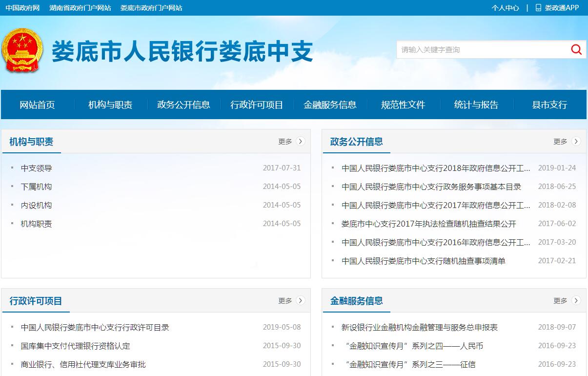Open 统计与报告 navigation item

pyautogui.click(x=476, y=104)
